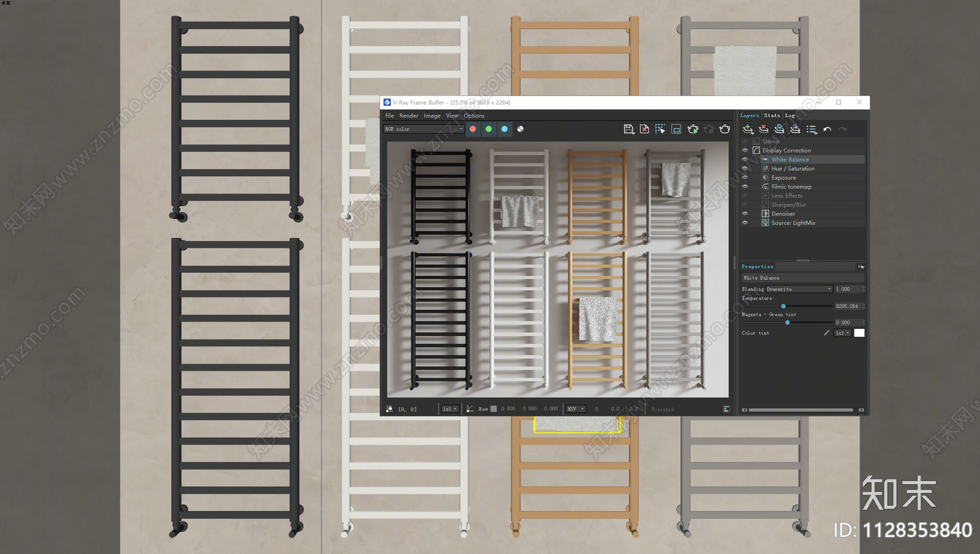This screenshot has height=554, width=980.
Task: Hide the Filmic tonemap layer
Action: (x=745, y=187)
